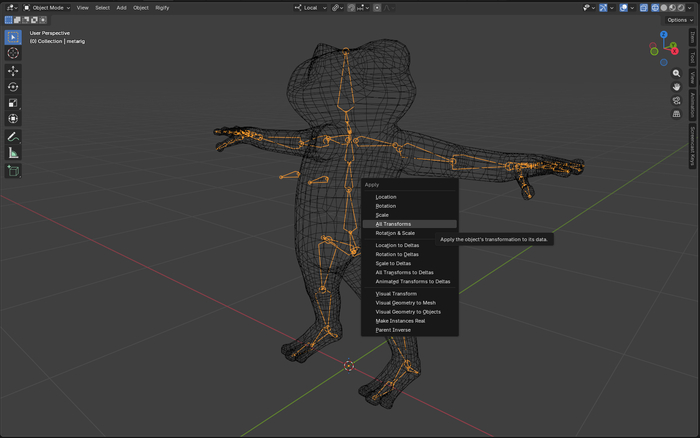Image resolution: width=700 pixels, height=438 pixels.
Task: Activate the Move tool
Action: [x=13, y=71]
